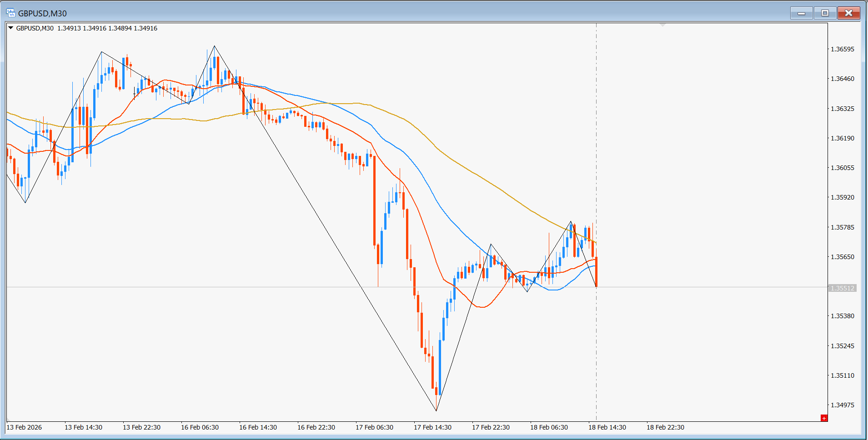This screenshot has height=440, width=868.
Task: Click the gray 1.35512 price label
Action: pyautogui.click(x=843, y=288)
